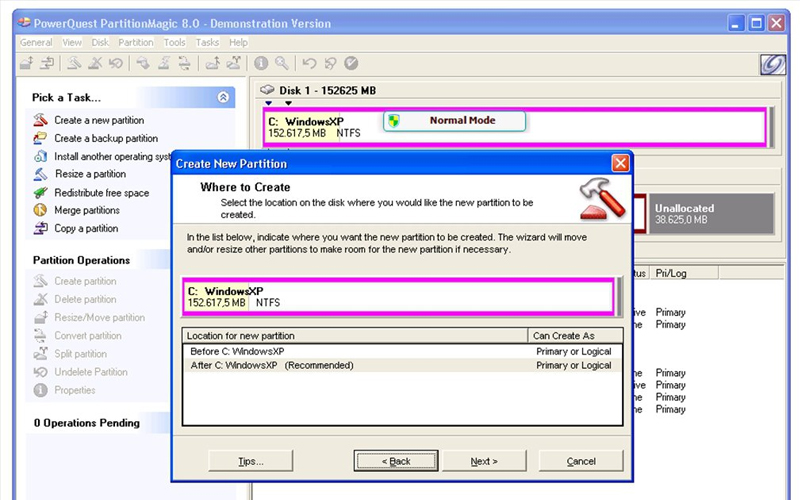Click the Resize/Move partition toolbar icon
The height and width of the screenshot is (500, 800).
(x=27, y=63)
